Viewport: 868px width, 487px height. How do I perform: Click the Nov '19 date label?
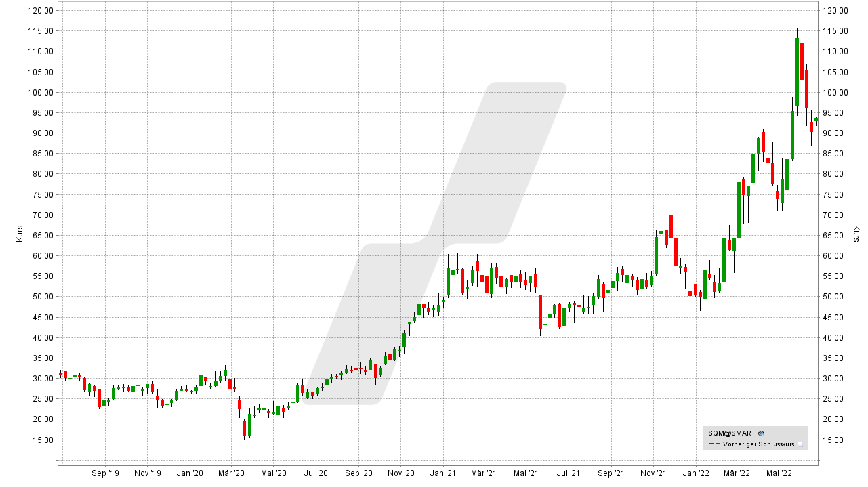pyautogui.click(x=147, y=473)
